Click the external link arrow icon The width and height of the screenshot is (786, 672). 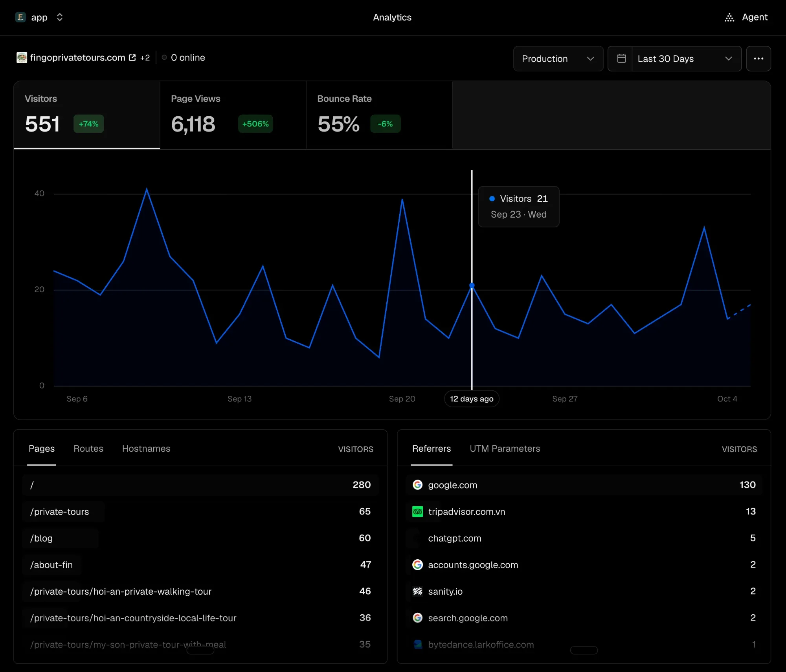coord(132,58)
